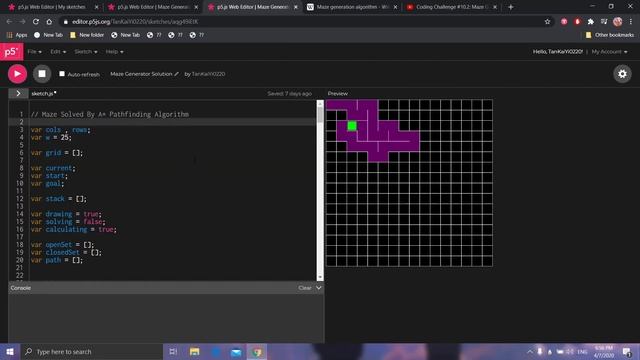The image size is (640, 360).
Task: Open File Explorer from taskbar
Action: [194, 351]
